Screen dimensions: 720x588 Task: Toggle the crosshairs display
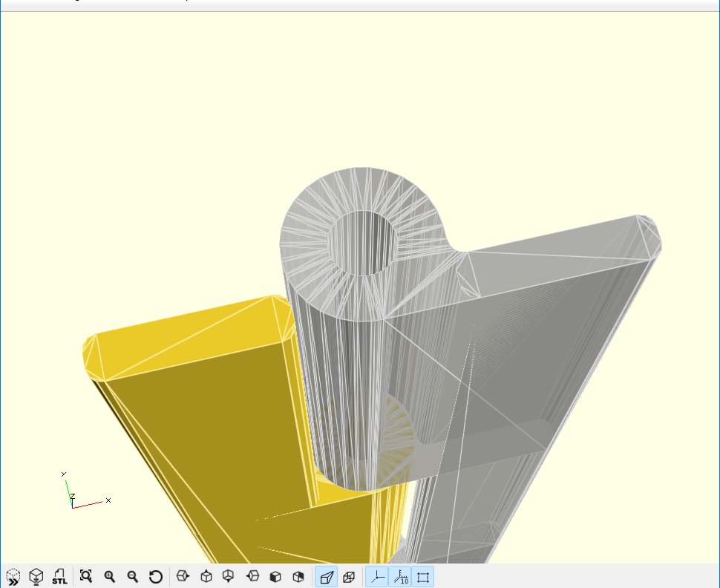pos(377,576)
